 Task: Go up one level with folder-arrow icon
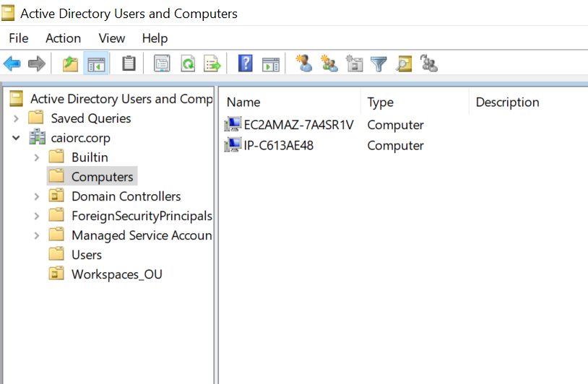pyautogui.click(x=70, y=64)
